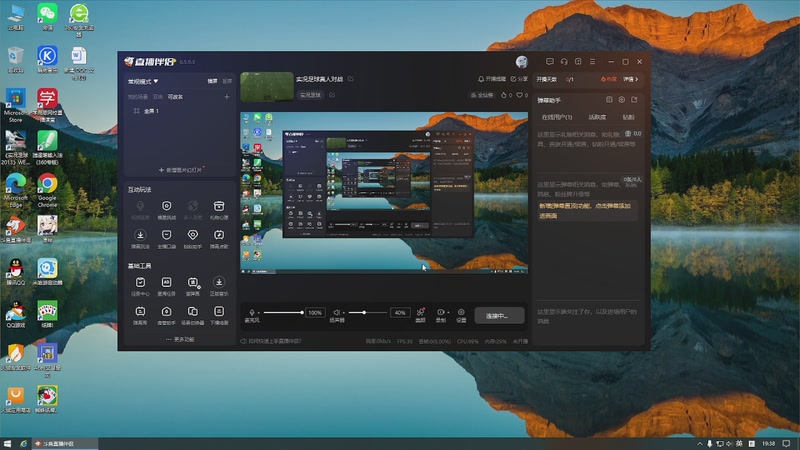Switch to 横屏 landscape mode
Image resolution: width=800 pixels, height=450 pixels.
click(x=212, y=81)
